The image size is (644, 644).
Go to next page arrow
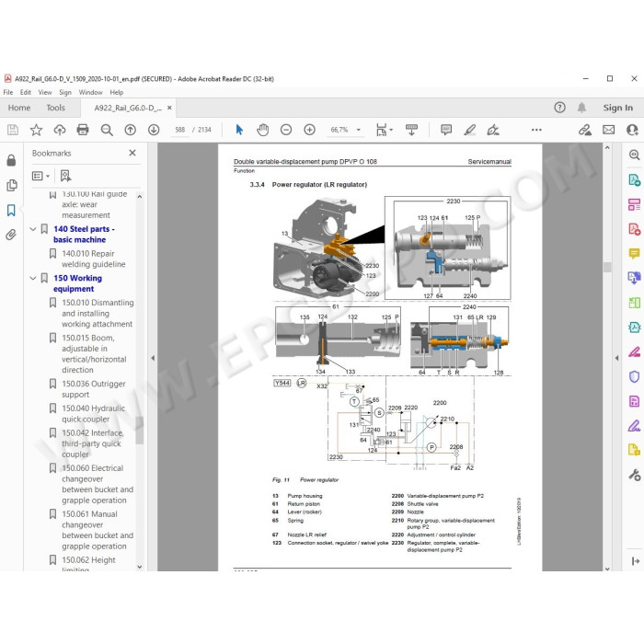click(x=154, y=131)
